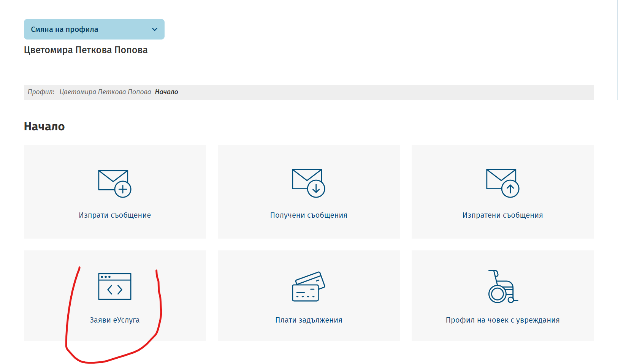Image resolution: width=618 pixels, height=364 pixels.
Task: Open Профил на човек с увреждания link
Action: pos(502,320)
